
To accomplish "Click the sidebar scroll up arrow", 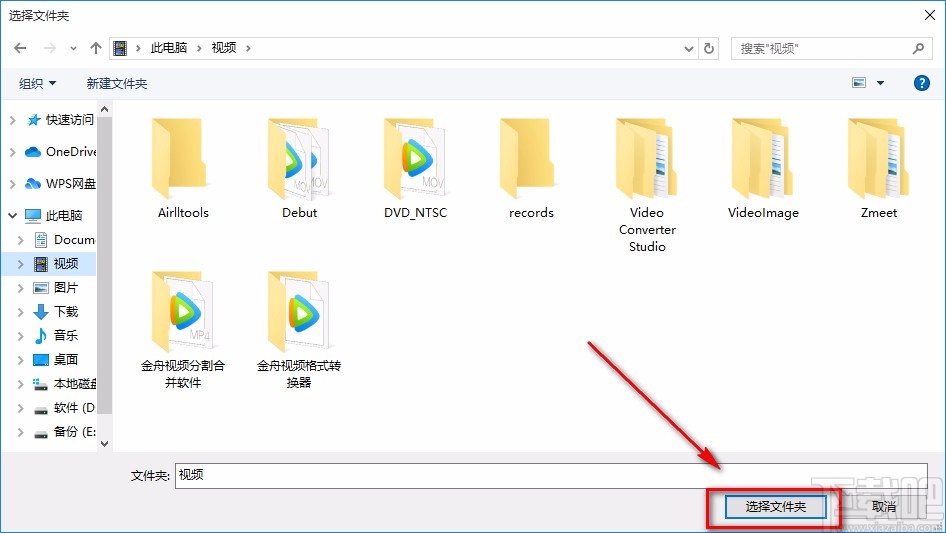I will pyautogui.click(x=104, y=109).
